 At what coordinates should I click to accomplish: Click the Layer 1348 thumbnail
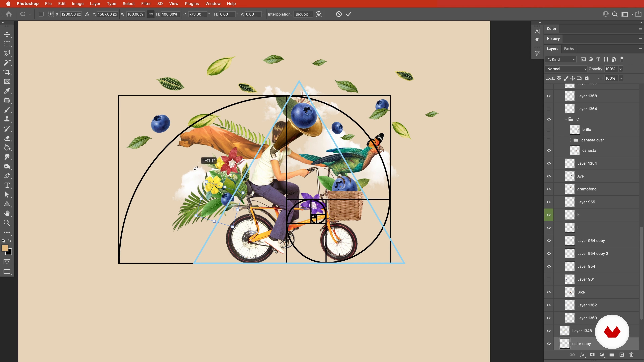tap(565, 331)
